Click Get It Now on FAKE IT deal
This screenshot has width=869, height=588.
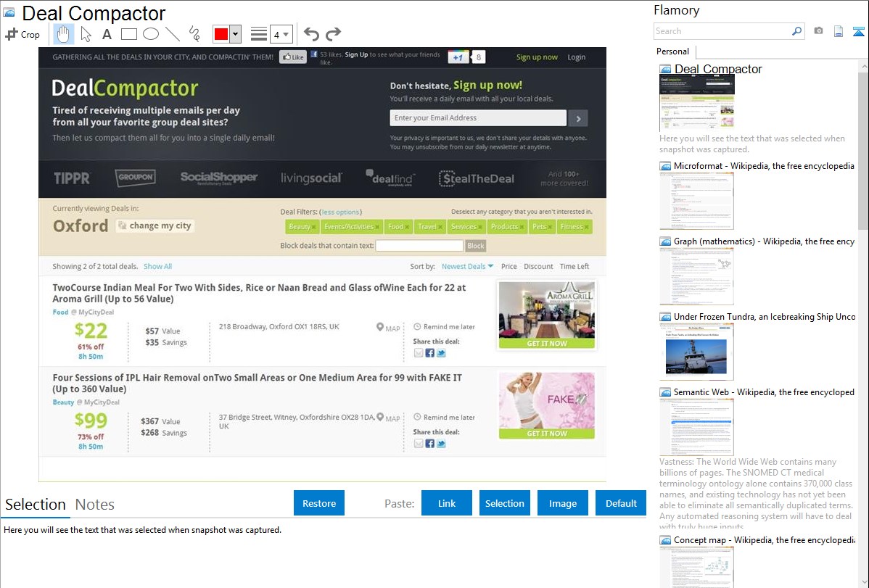coord(546,434)
